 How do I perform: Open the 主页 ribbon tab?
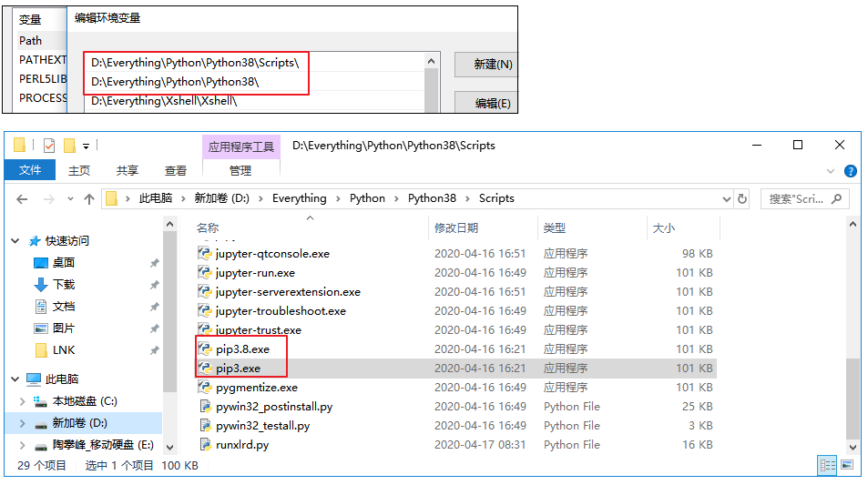click(x=79, y=170)
